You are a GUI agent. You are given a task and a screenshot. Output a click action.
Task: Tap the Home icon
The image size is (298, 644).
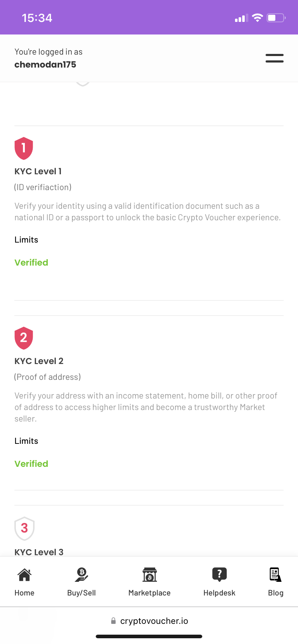(24, 575)
